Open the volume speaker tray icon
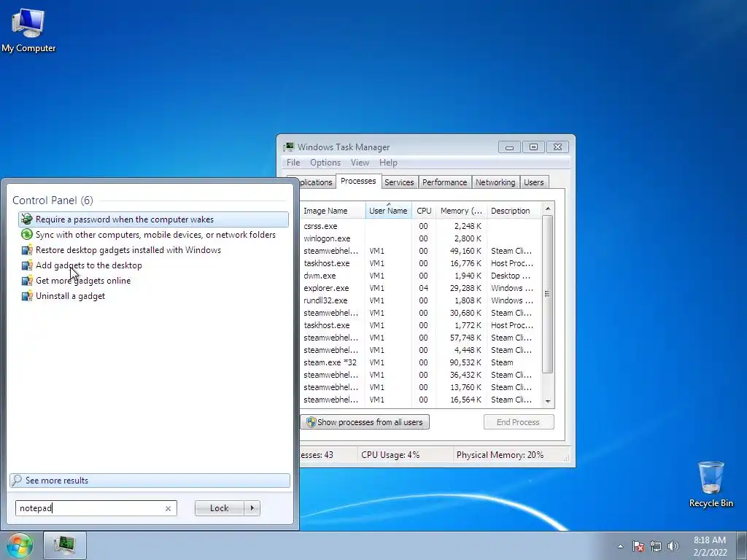Image resolution: width=747 pixels, height=560 pixels. pos(673,546)
